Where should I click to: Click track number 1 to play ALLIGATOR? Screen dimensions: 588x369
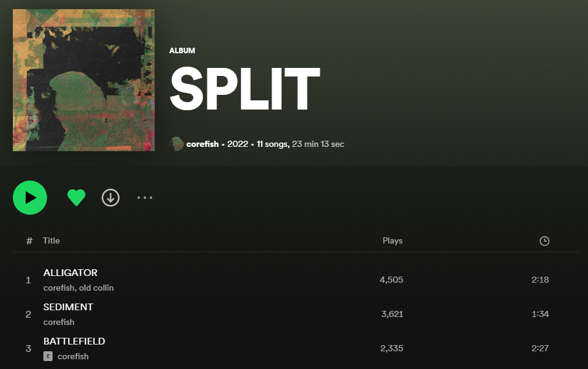click(28, 280)
